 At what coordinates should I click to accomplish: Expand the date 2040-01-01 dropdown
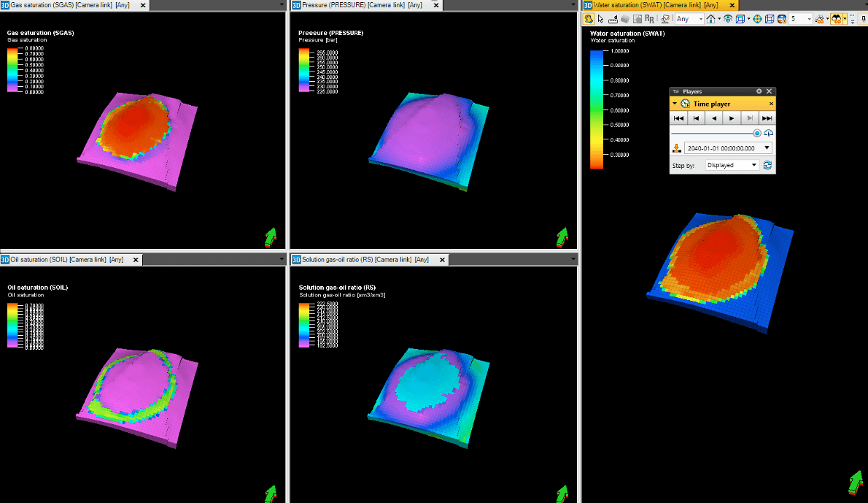coord(766,148)
